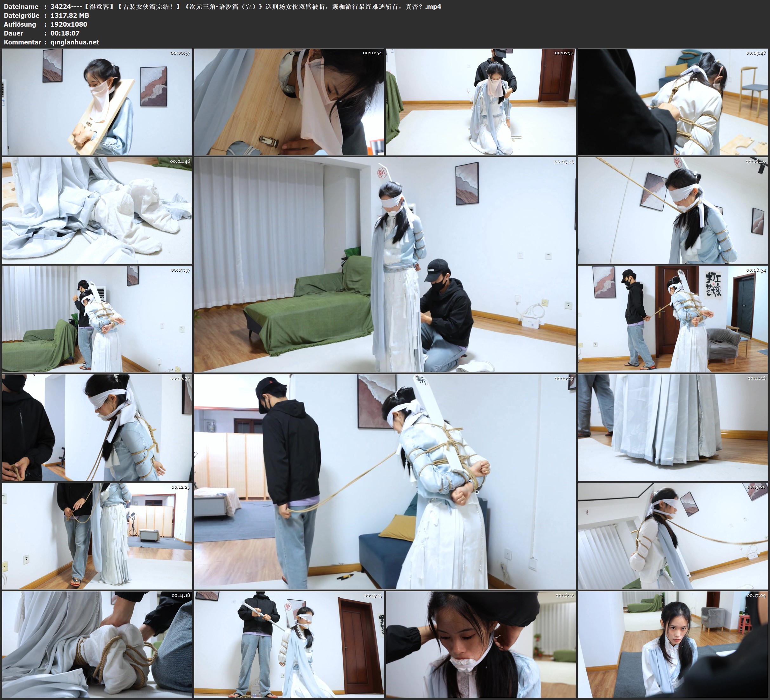This screenshot has width=770, height=700.
Task: Click the thumbnail timestamped 00:06:40
Action: click(x=673, y=210)
